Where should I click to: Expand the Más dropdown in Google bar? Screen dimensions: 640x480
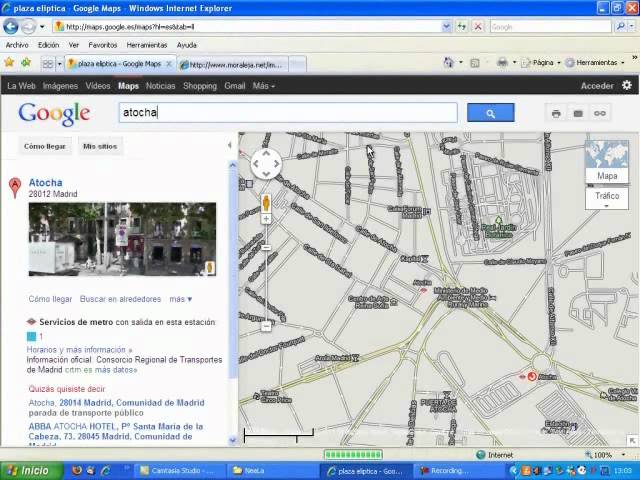[264, 86]
